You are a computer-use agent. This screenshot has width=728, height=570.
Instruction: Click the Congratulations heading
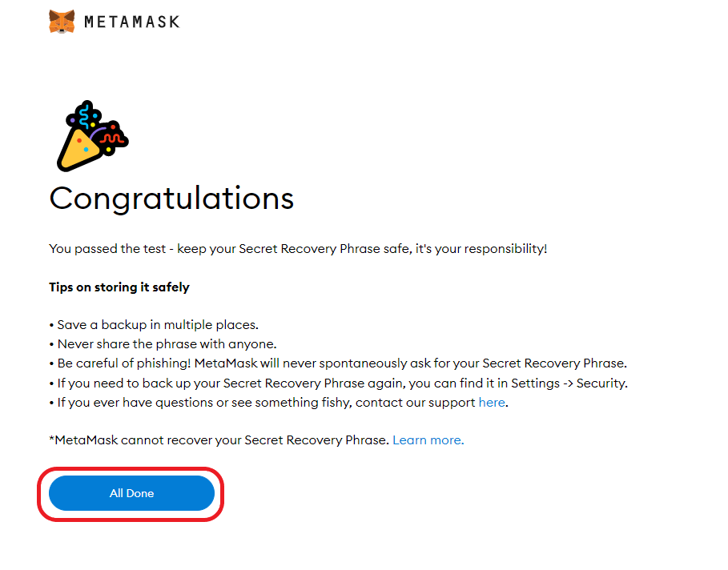pos(171,199)
